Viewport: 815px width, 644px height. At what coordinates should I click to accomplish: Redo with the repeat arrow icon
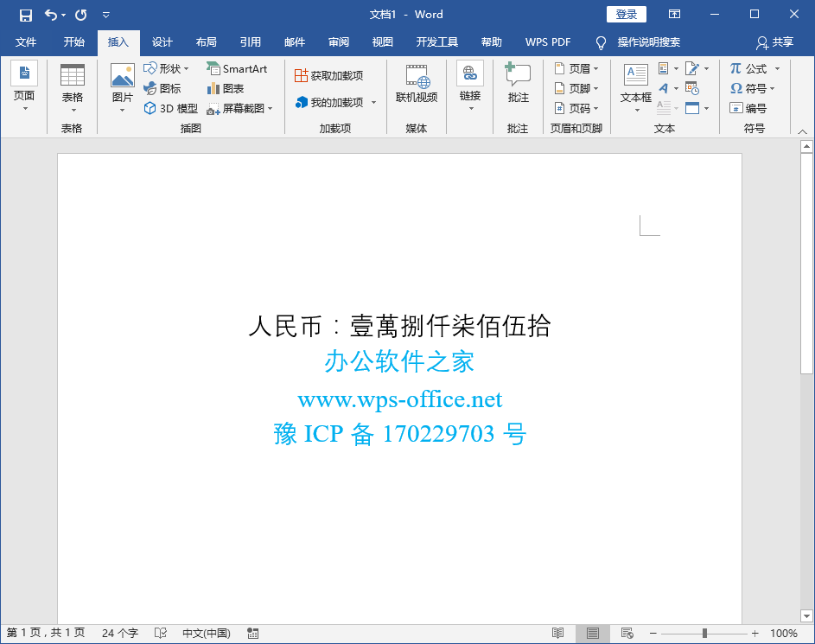[80, 15]
